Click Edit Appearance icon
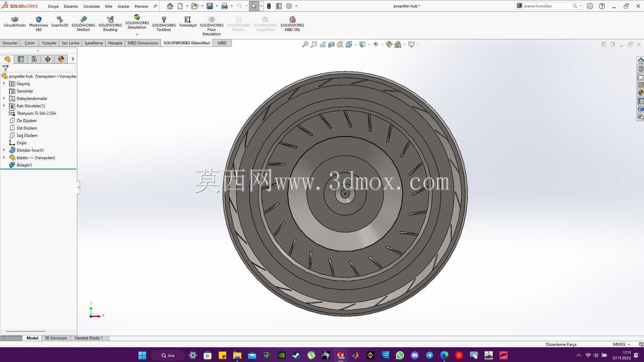The height and width of the screenshot is (362, 644). (389, 44)
